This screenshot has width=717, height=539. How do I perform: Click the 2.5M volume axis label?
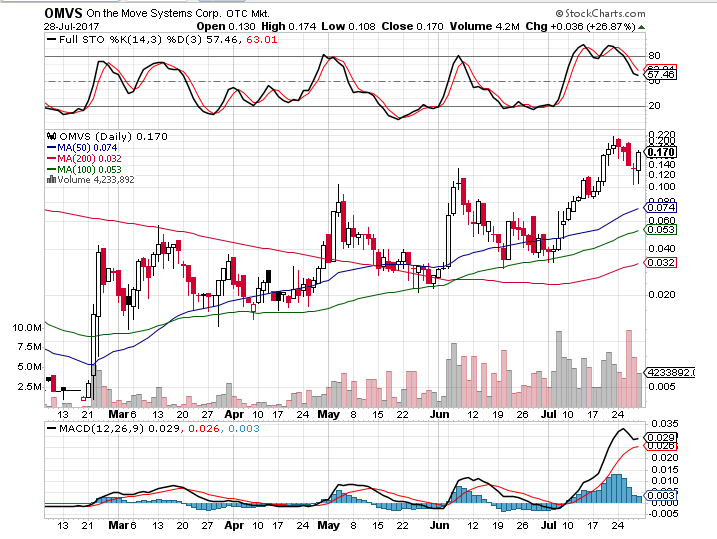(30, 387)
